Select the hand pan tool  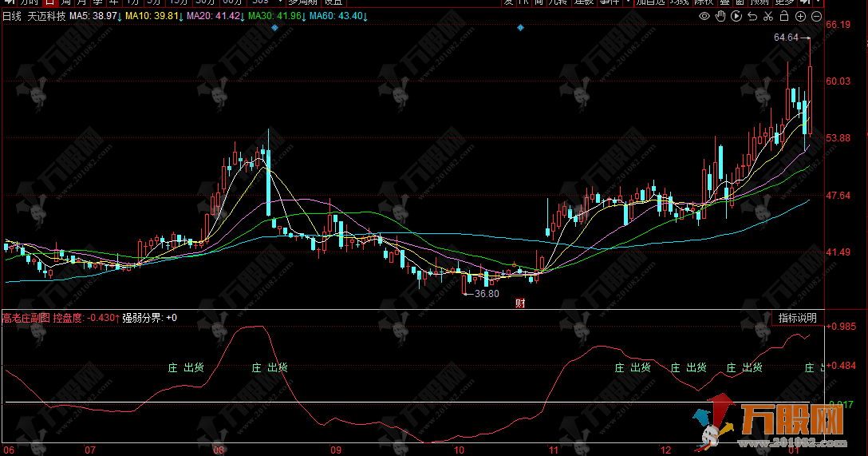[x=720, y=16]
